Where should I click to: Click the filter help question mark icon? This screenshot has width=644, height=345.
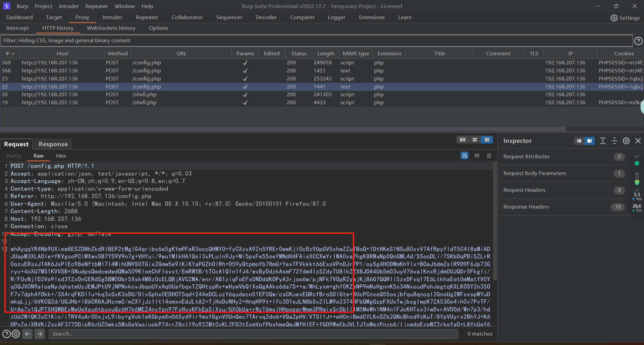[x=638, y=41]
